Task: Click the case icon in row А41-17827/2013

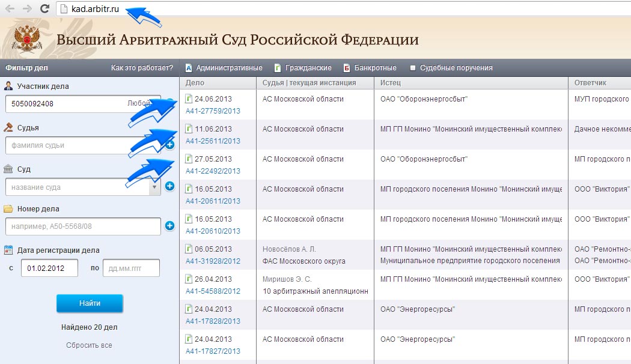Action: (189, 339)
